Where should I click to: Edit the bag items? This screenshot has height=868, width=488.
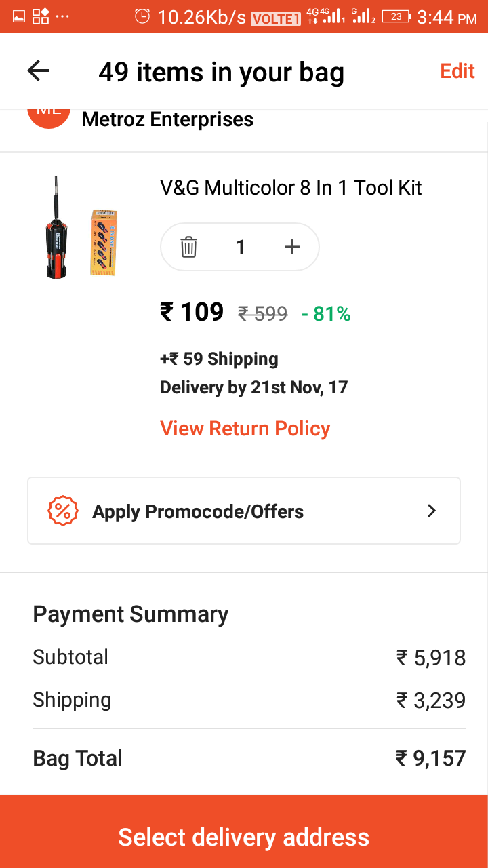tap(457, 71)
